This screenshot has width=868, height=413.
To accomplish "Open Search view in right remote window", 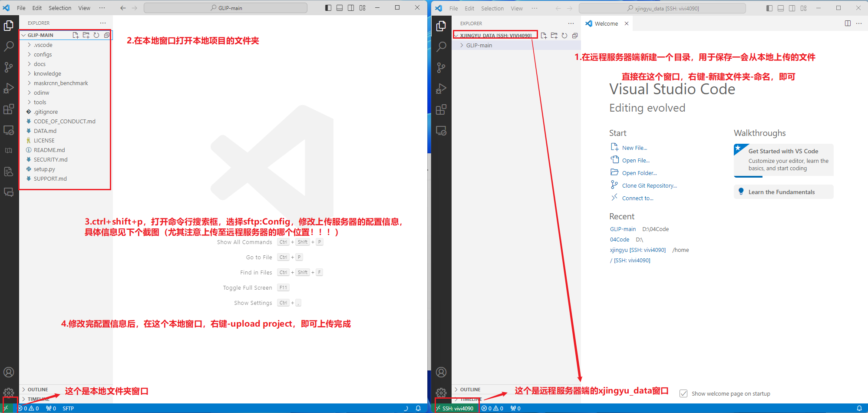I will point(441,46).
